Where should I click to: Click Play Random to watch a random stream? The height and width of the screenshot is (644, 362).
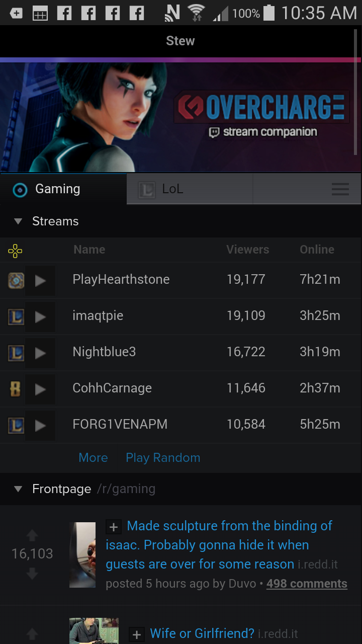point(163,458)
